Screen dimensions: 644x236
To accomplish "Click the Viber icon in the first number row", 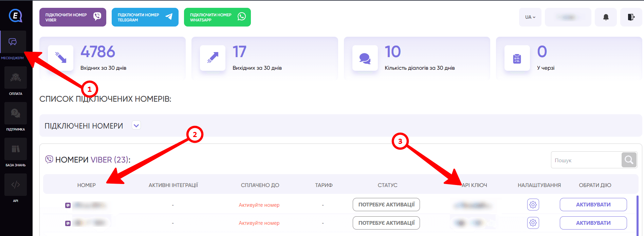I will pyautogui.click(x=68, y=205).
